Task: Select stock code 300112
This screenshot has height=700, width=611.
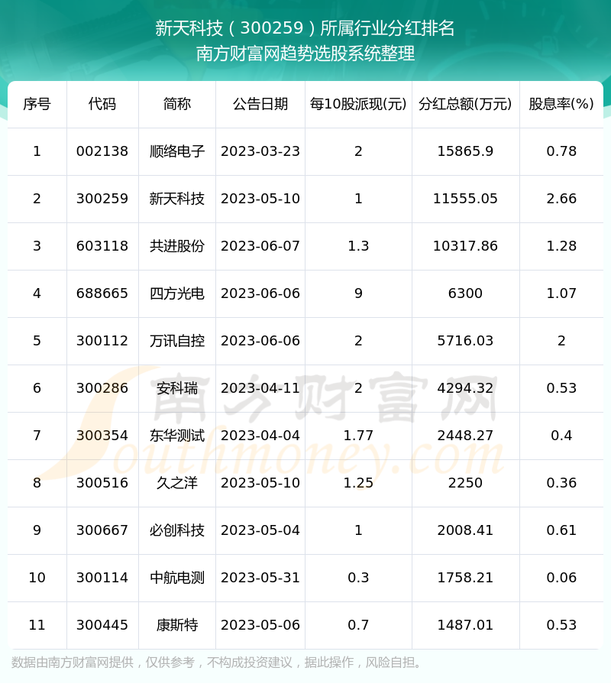Action: tap(102, 341)
